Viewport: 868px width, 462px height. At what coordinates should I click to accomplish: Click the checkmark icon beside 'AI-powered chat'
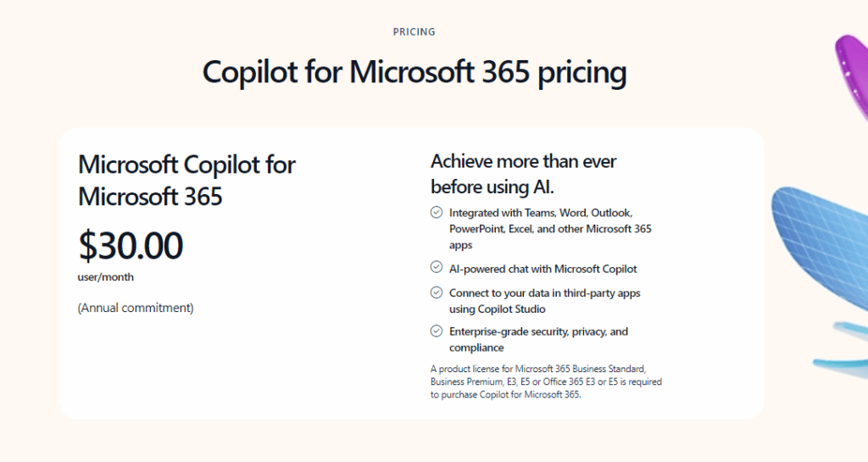437,268
